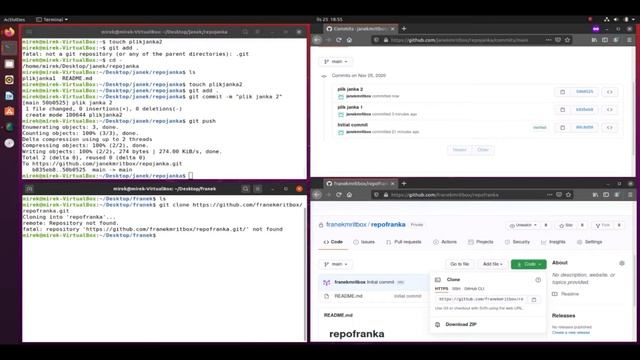This screenshot has width=640, height=360.
Task: Edit About details with the gear icon
Action: click(622, 263)
